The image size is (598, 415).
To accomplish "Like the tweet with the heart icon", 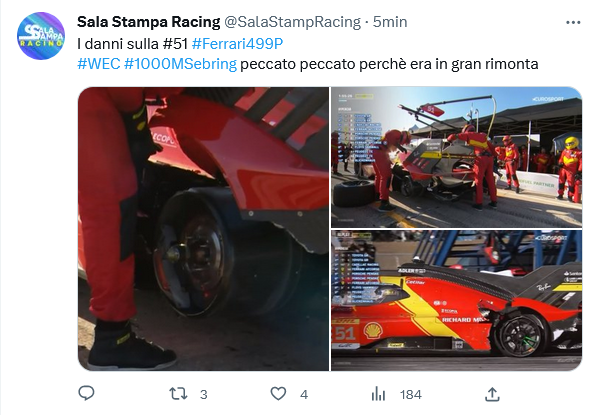I will click(x=278, y=394).
